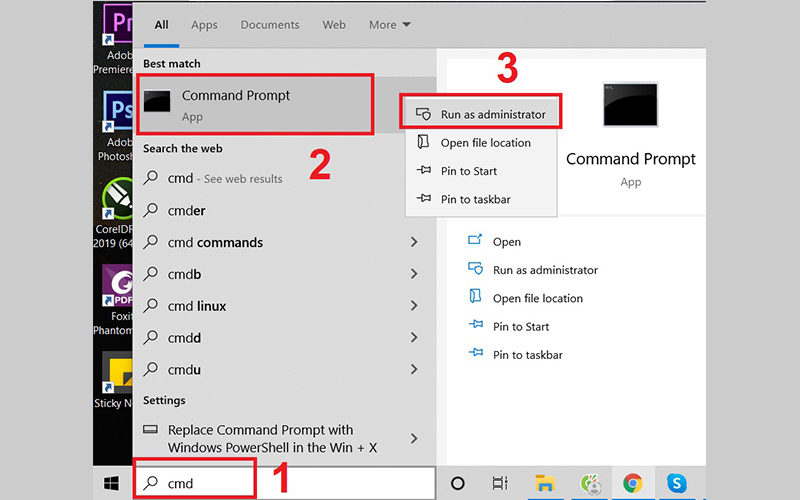The width and height of the screenshot is (800, 500).
Task: Open Adobe Premiere desktop shortcut
Action: point(113,40)
